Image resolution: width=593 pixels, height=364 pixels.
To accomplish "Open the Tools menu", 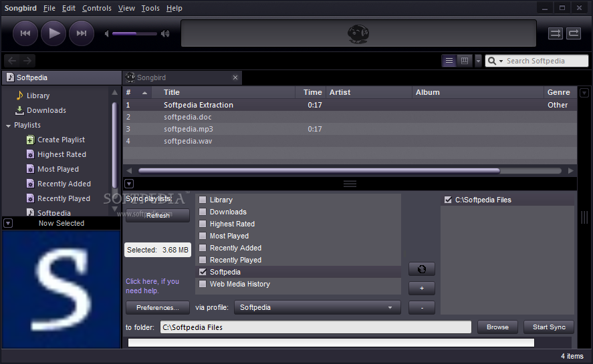I will point(150,8).
